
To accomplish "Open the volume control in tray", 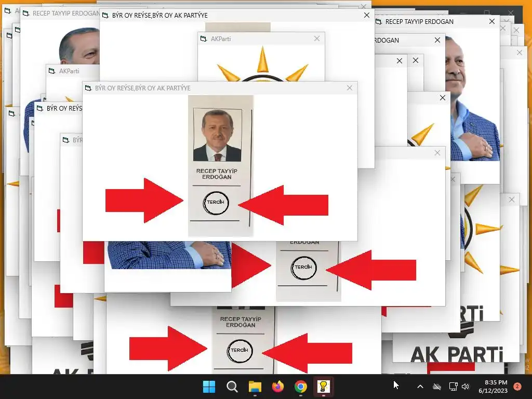I will point(465,387).
